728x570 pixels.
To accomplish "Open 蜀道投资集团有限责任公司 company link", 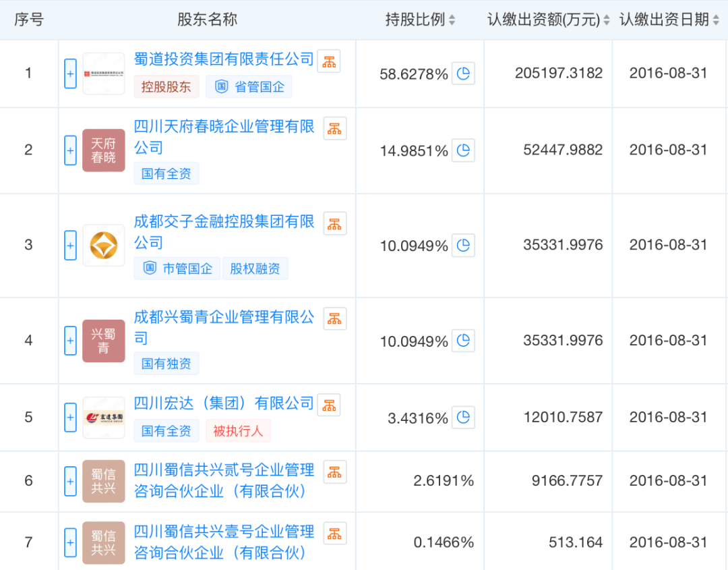I will click(x=222, y=60).
